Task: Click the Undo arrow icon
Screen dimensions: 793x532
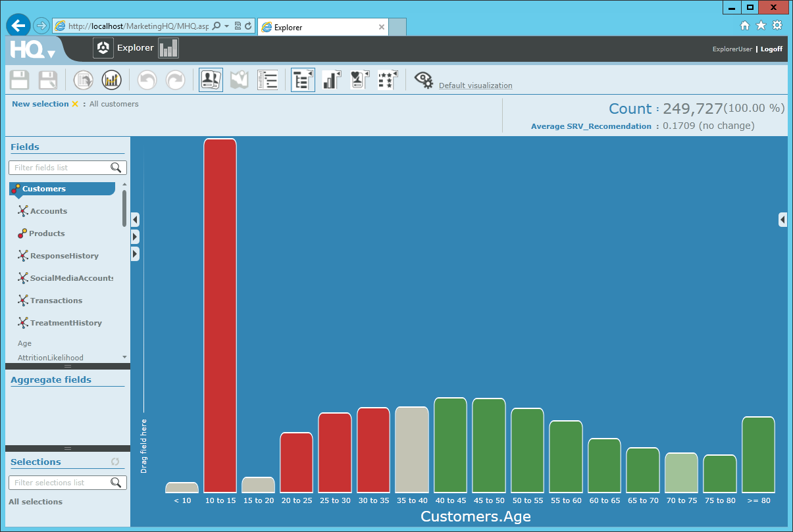Action: click(147, 80)
